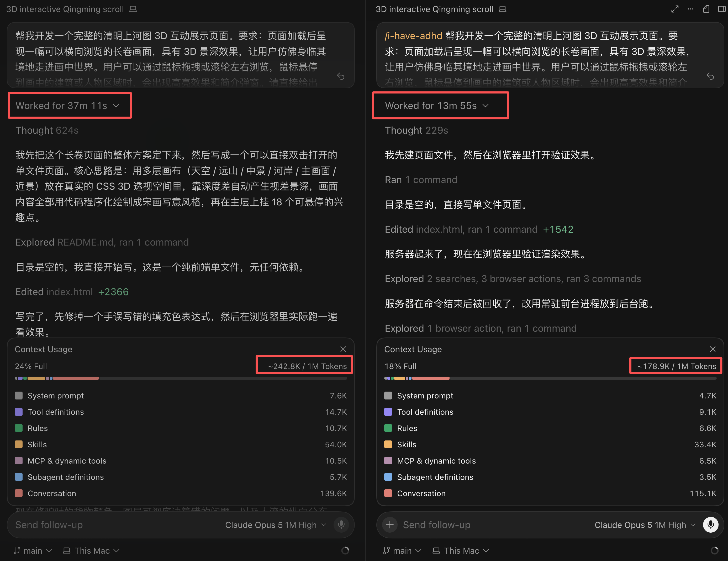Click 'Explored README.md, ran 1 command' entry
Image resolution: width=728 pixels, height=561 pixels.
tap(102, 242)
